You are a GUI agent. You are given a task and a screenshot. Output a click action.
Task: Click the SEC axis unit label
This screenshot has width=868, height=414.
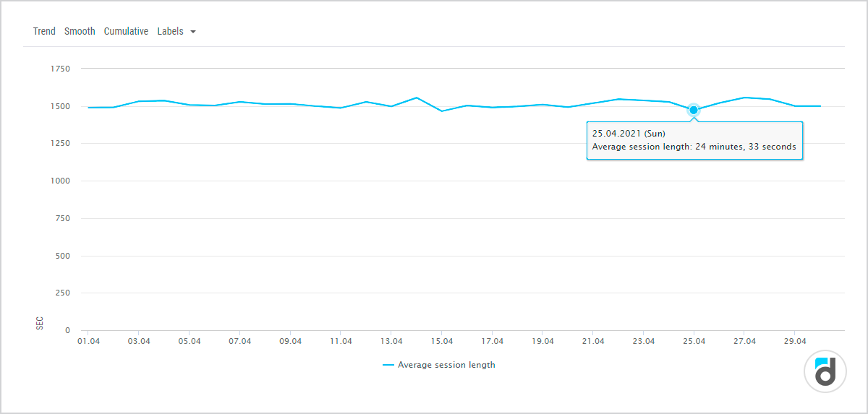(x=40, y=323)
